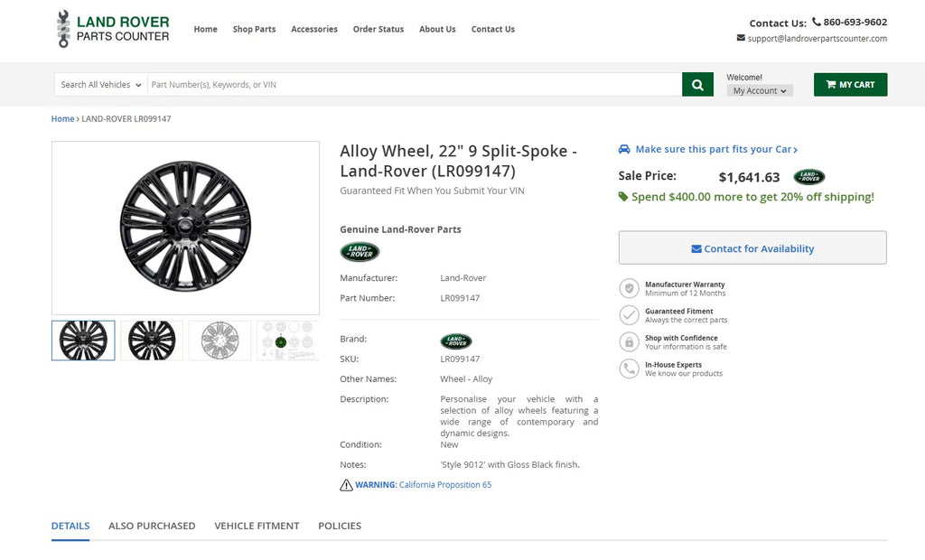Click the Guaranteed Fitment checkmark icon
Screen dimensions: 925x560
[x=630, y=315]
